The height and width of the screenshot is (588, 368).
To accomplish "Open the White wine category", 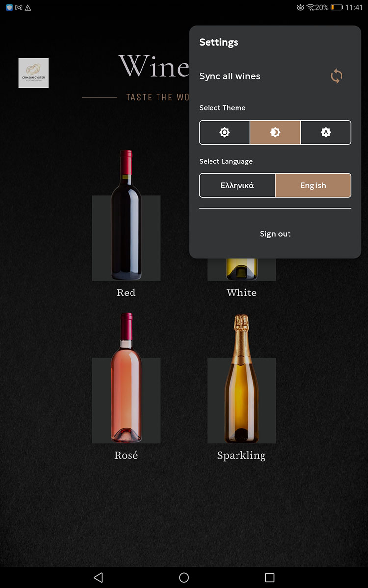I will [241, 293].
